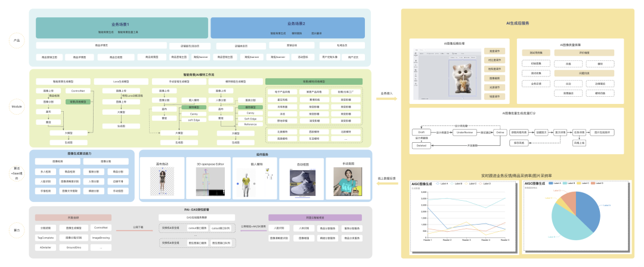
Task: Click the Online state box
Action: 500,133
